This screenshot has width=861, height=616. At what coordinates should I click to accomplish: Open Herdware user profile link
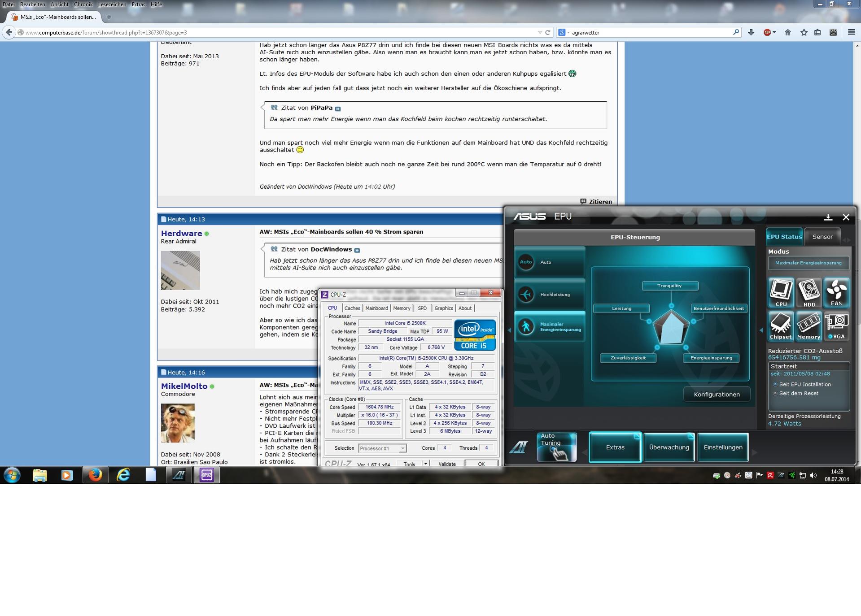(x=181, y=233)
